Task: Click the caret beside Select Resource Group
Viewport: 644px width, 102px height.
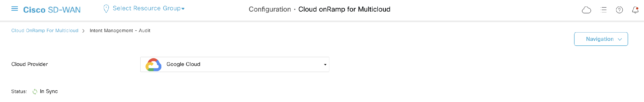Action: point(183,9)
